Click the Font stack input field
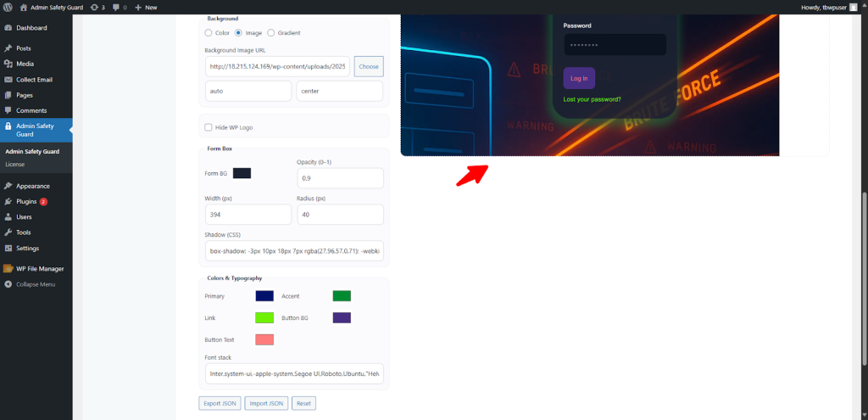Screen dimensions: 868x420 click(294, 374)
